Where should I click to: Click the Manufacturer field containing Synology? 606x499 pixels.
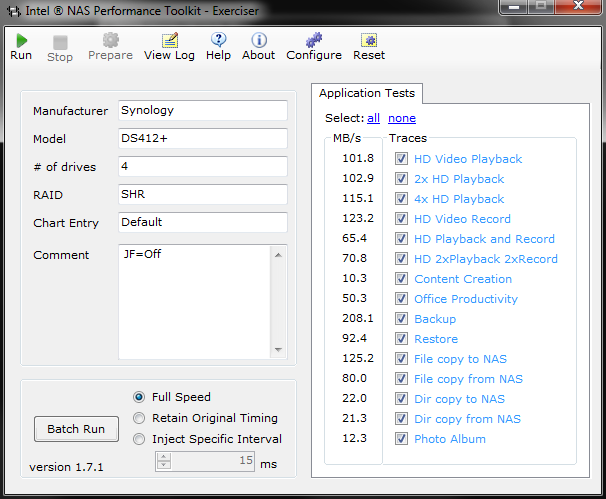tap(203, 111)
